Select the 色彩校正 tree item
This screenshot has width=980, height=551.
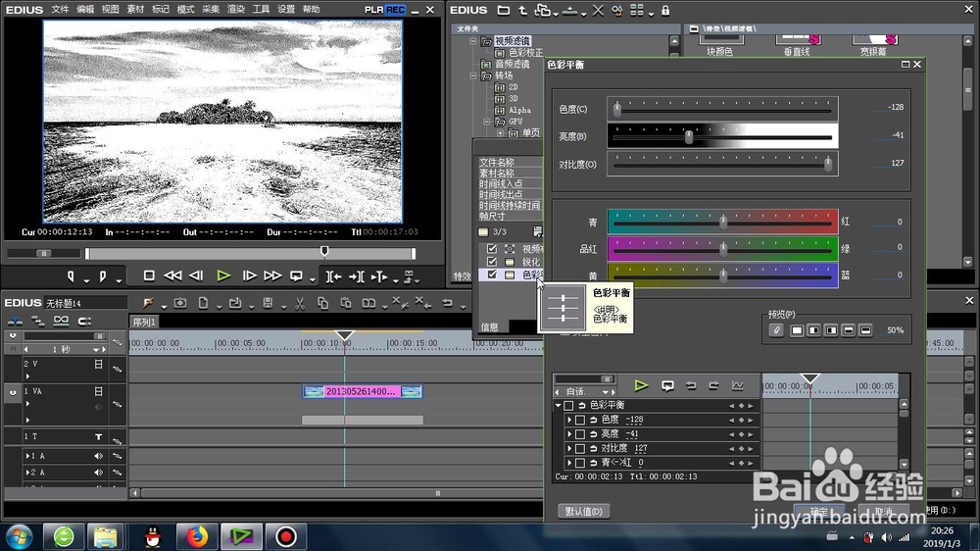[x=525, y=53]
